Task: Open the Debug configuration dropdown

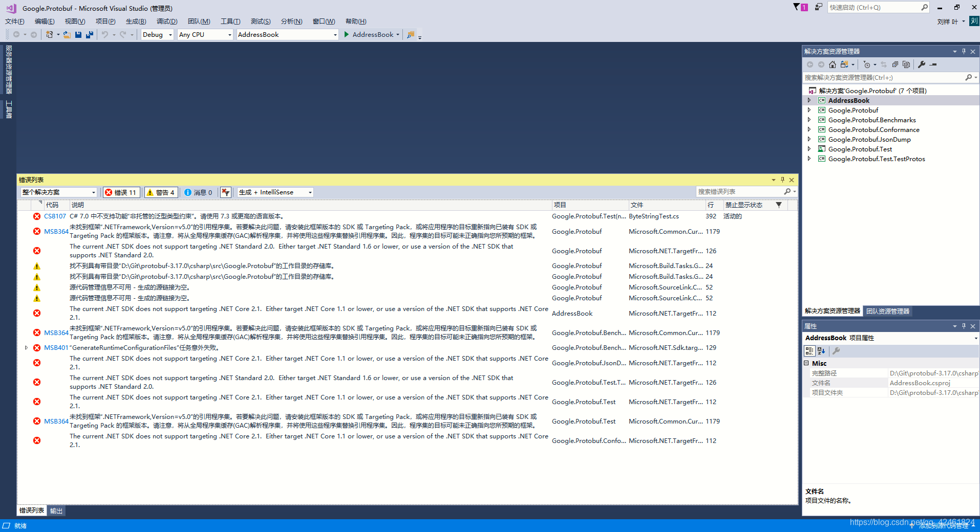Action: tap(157, 34)
